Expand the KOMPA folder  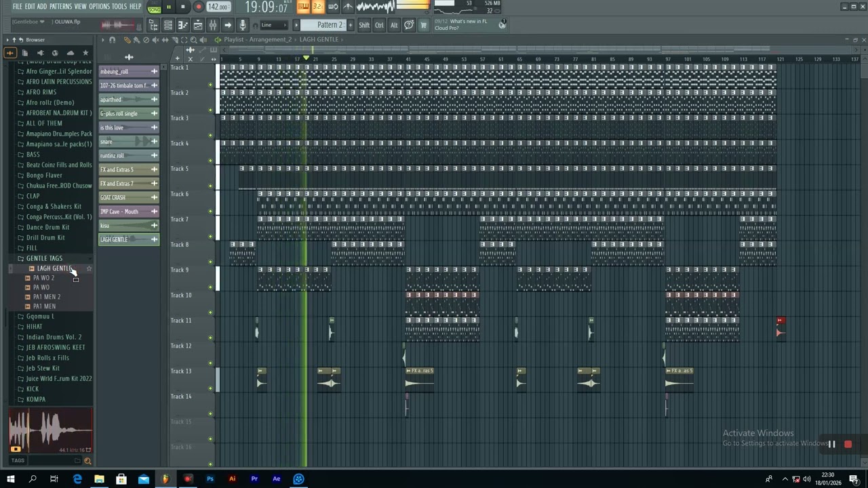35,399
